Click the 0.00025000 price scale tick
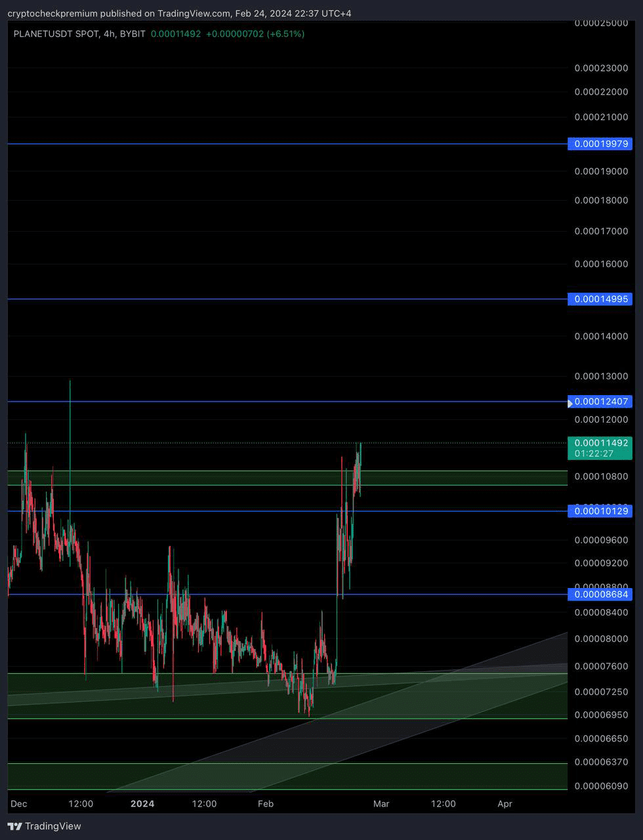643x840 pixels. pos(601,23)
